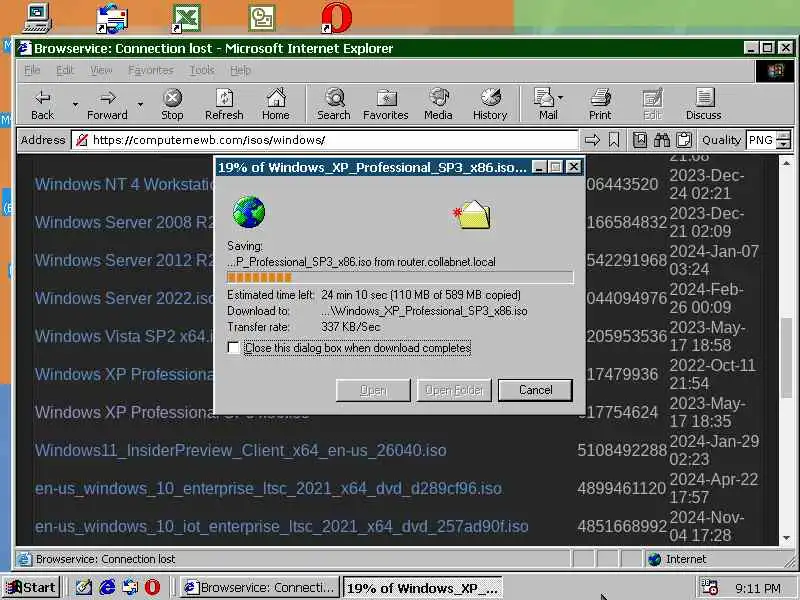Open the Tools menu
The height and width of the screenshot is (600, 800).
tap(202, 70)
